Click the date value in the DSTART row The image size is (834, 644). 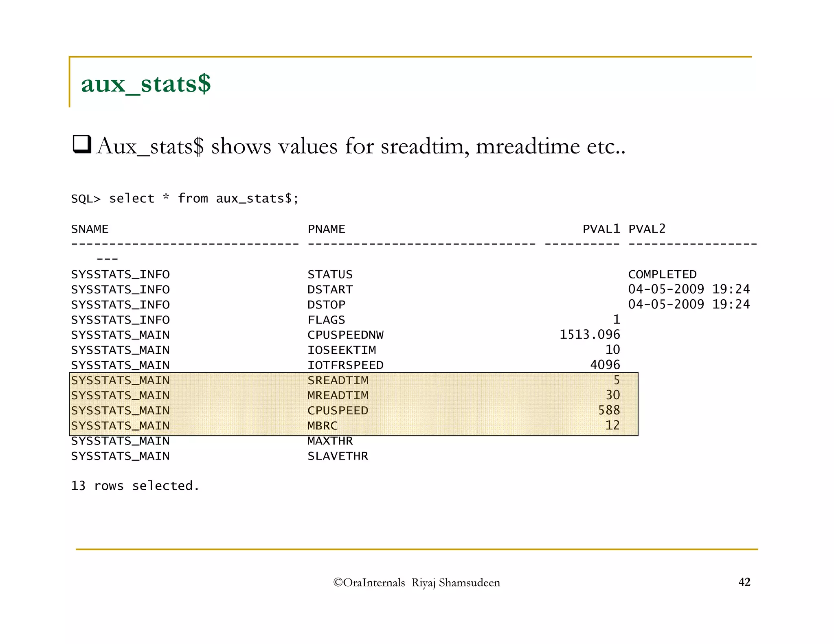689,289
